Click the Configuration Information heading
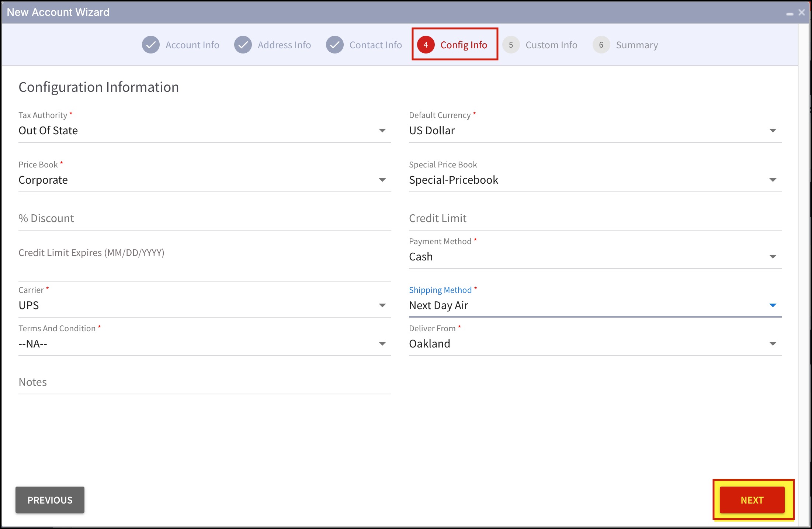 pos(99,87)
